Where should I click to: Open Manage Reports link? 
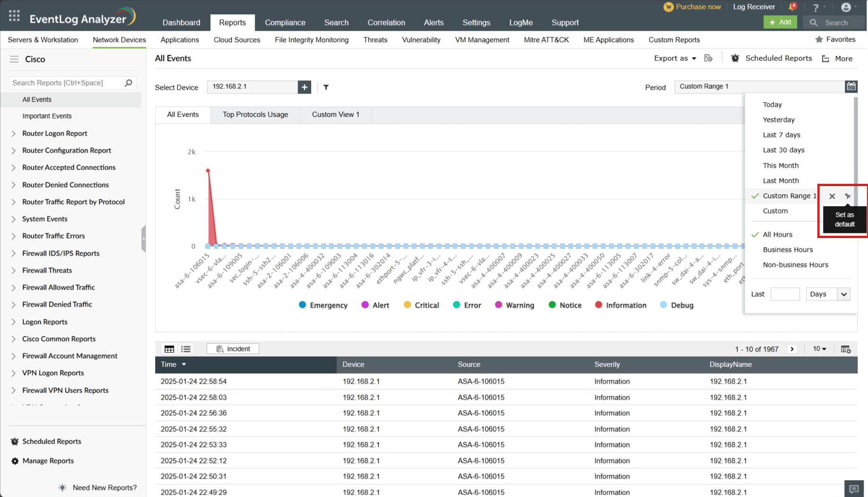click(x=48, y=461)
